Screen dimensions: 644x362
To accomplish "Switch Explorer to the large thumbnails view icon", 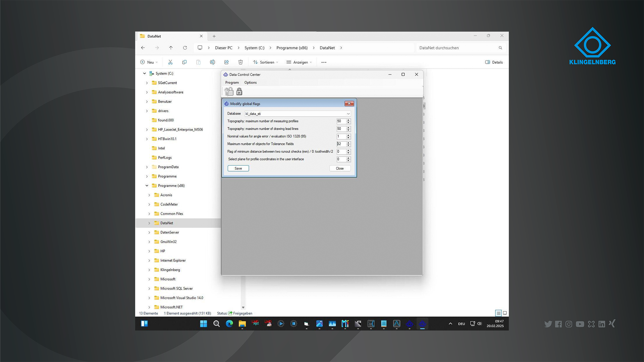I will tap(505, 313).
